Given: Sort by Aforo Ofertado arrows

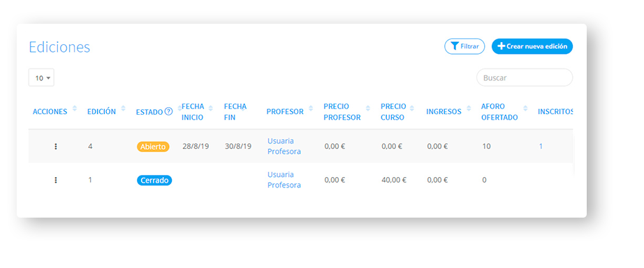Looking at the screenshot, I should click(525, 108).
